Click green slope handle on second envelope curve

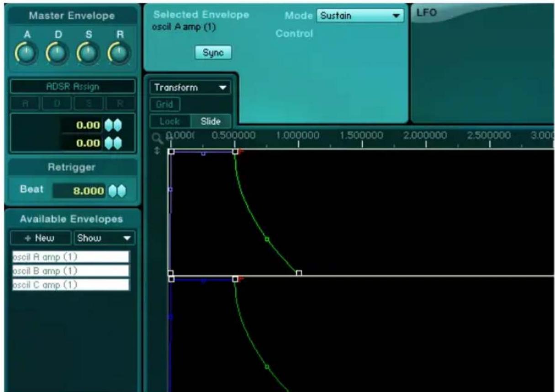click(267, 366)
